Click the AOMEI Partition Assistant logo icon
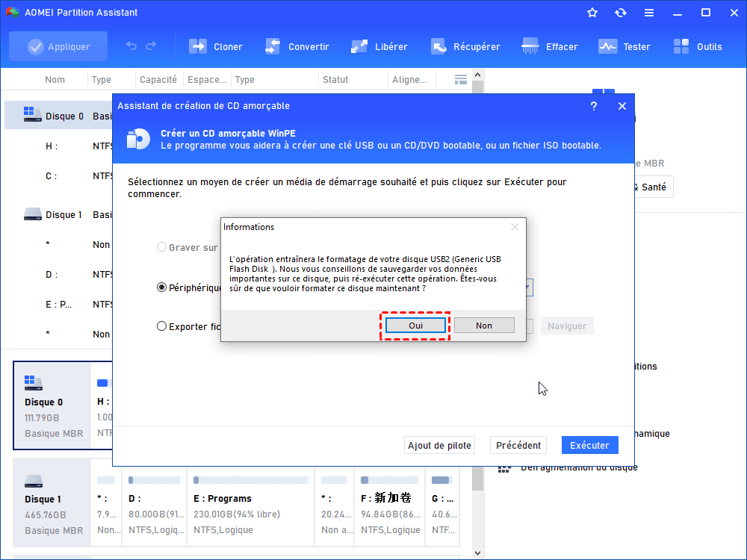The image size is (747, 560). (x=12, y=13)
